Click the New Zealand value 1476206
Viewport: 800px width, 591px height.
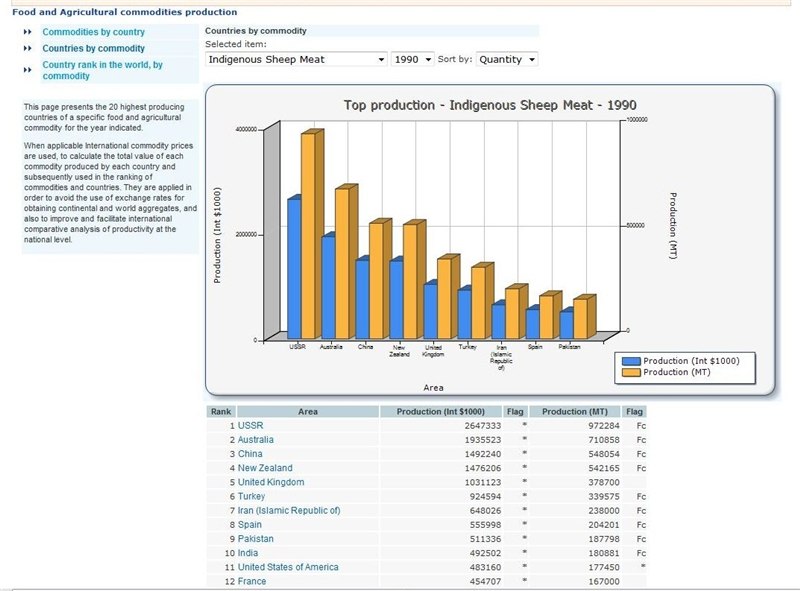(x=483, y=468)
